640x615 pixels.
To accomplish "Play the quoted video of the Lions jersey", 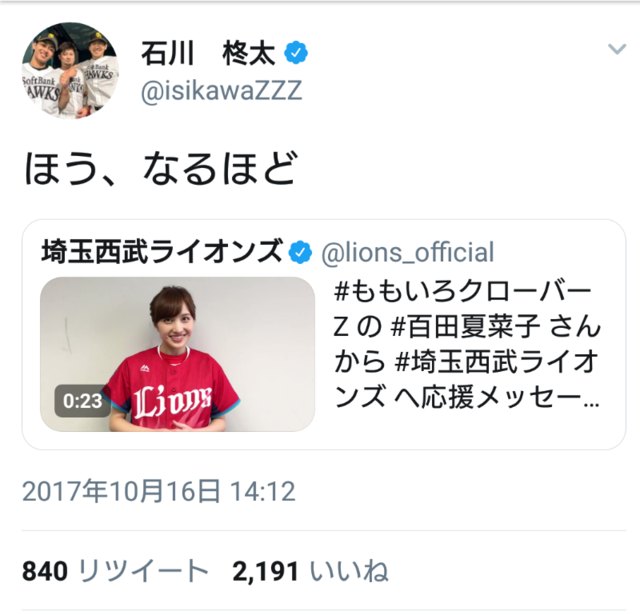I will click(178, 354).
